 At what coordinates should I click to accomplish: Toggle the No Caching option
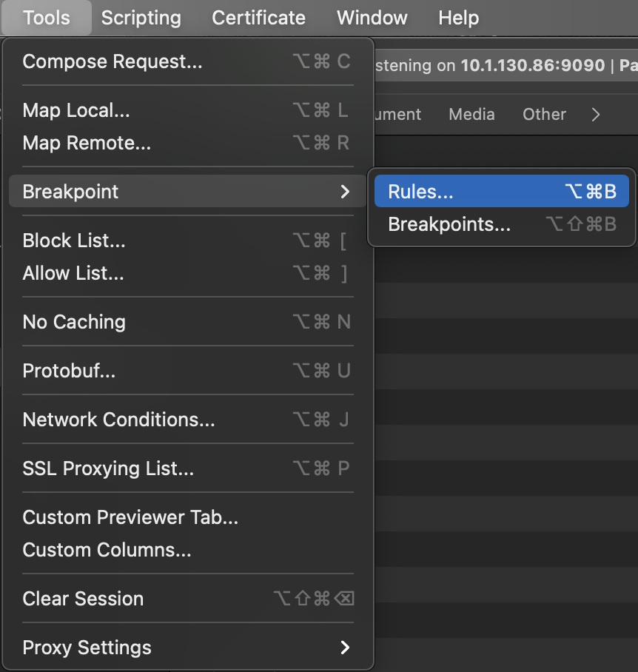click(x=74, y=322)
